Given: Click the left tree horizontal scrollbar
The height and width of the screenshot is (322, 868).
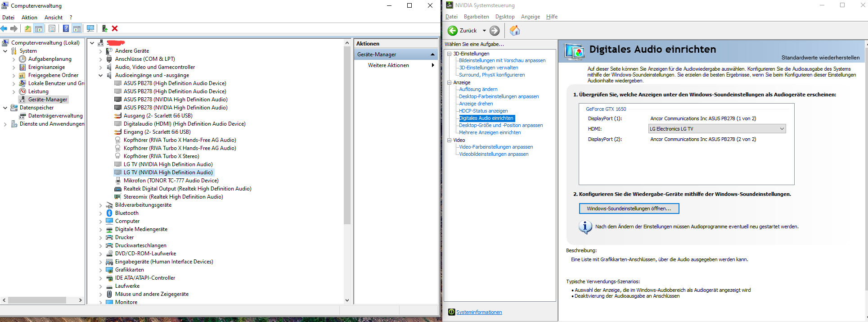Looking at the screenshot, I should coord(37,300).
